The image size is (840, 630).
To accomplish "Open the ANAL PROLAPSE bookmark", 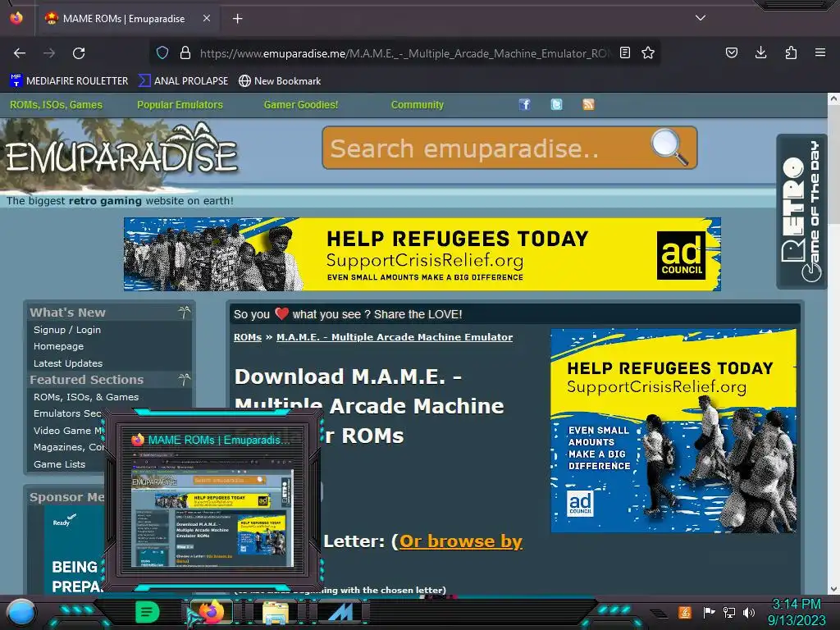I will pyautogui.click(x=183, y=81).
